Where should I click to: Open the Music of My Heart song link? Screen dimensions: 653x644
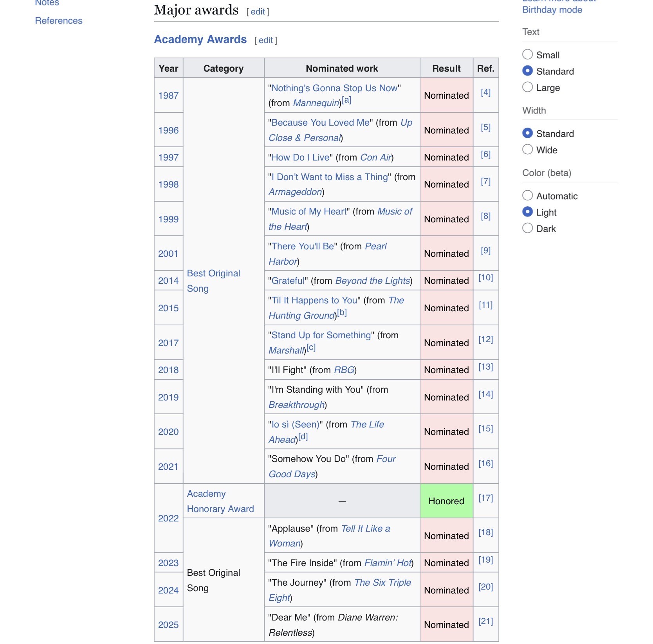[309, 211]
